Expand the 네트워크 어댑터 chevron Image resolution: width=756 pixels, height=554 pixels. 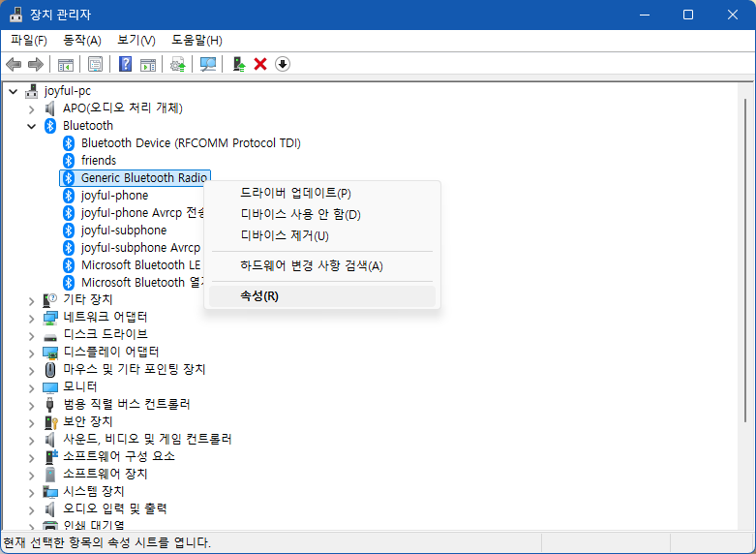pyautogui.click(x=32, y=319)
